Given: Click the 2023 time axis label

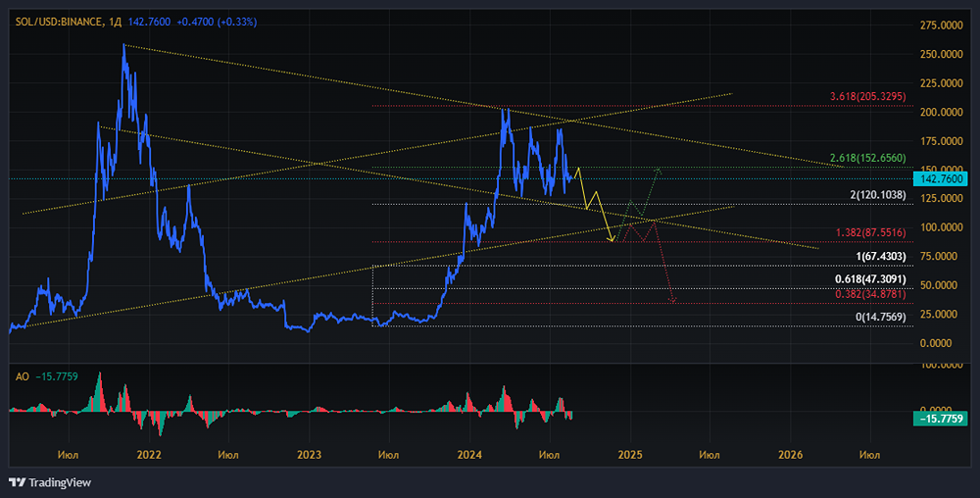Looking at the screenshot, I should click(310, 455).
